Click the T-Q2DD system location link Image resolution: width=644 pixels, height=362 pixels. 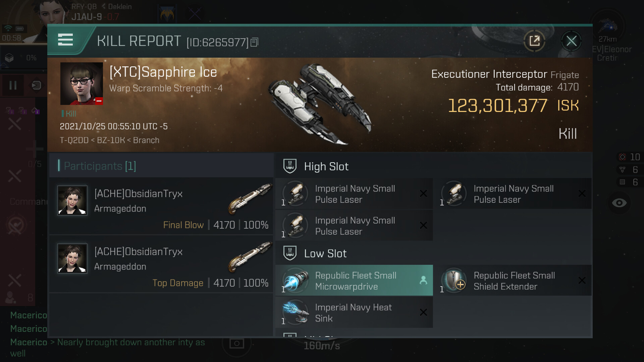tap(74, 140)
